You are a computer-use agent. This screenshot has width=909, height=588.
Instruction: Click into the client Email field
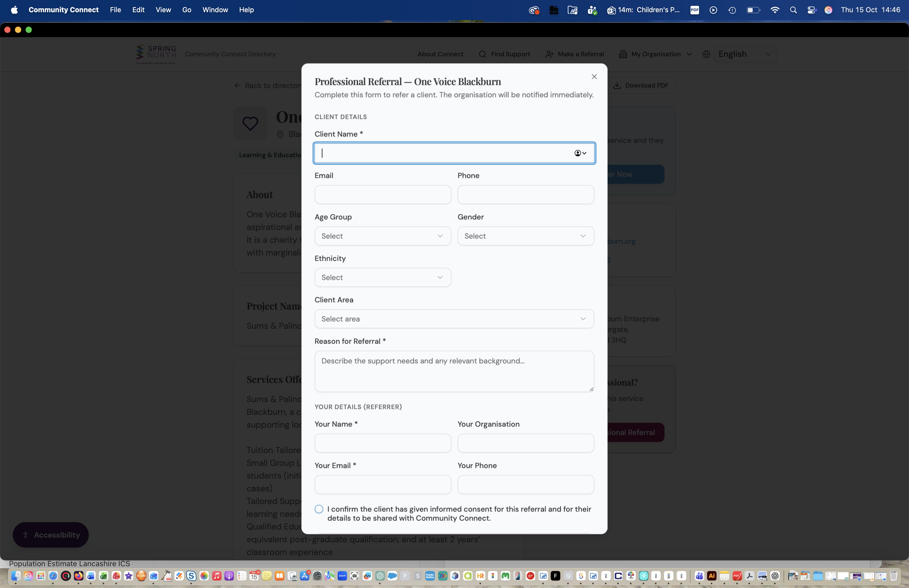click(x=383, y=195)
